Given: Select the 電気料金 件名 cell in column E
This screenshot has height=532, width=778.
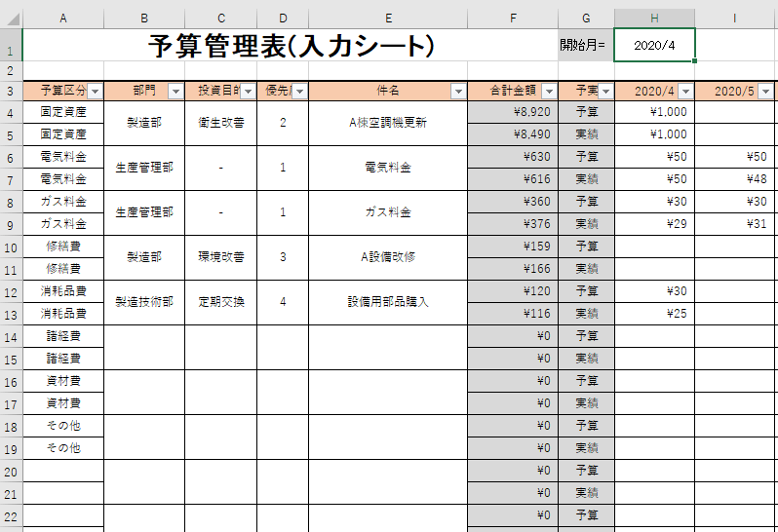Looking at the screenshot, I should (388, 168).
